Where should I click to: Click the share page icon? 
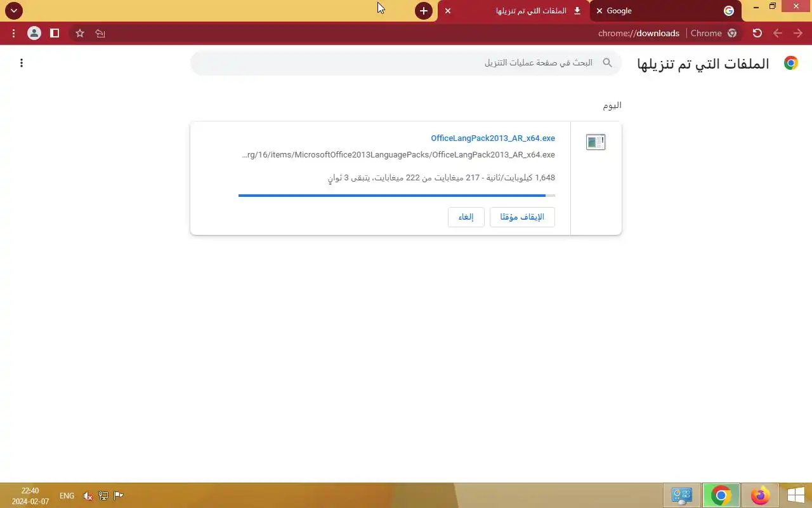click(100, 33)
